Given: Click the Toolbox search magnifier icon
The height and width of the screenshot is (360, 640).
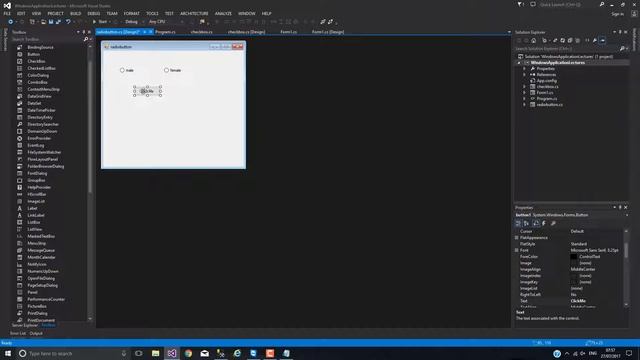Looking at the screenshot, I should 86,39.
